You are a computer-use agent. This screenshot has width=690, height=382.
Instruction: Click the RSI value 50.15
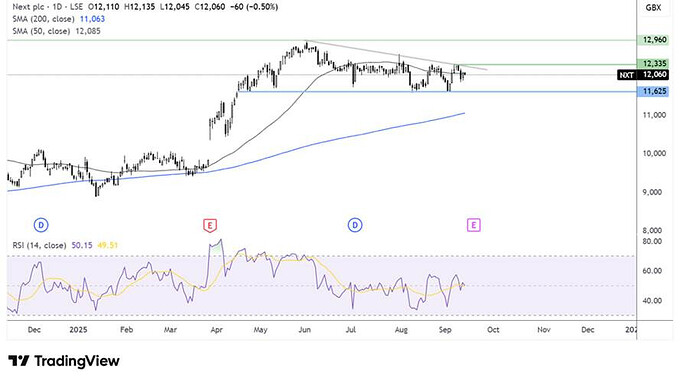pos(82,246)
